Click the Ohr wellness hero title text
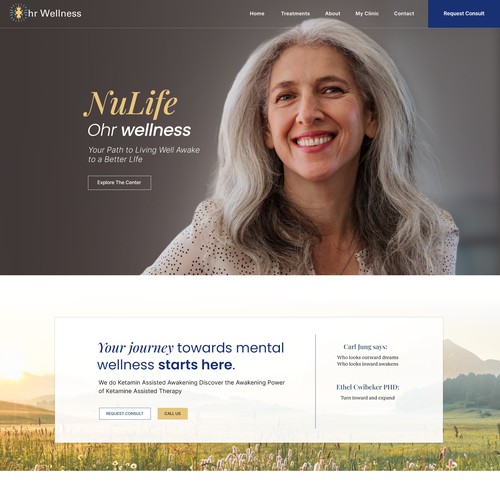The image size is (500, 500). (139, 130)
